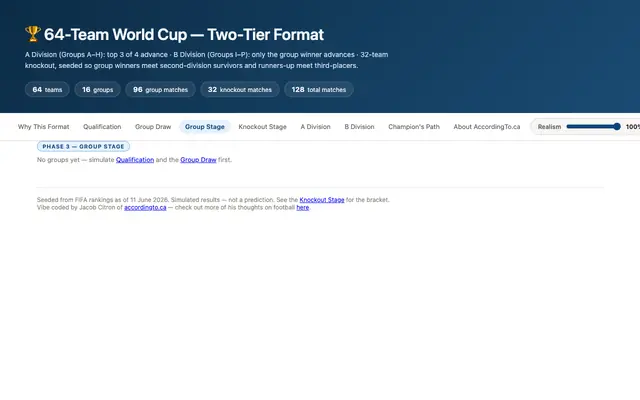The width and height of the screenshot is (640, 400).
Task: Adjust the Realism slider handle
Action: click(617, 127)
